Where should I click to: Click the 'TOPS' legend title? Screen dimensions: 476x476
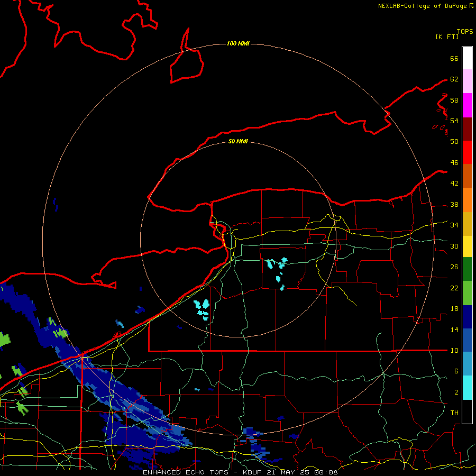pyautogui.click(x=465, y=32)
